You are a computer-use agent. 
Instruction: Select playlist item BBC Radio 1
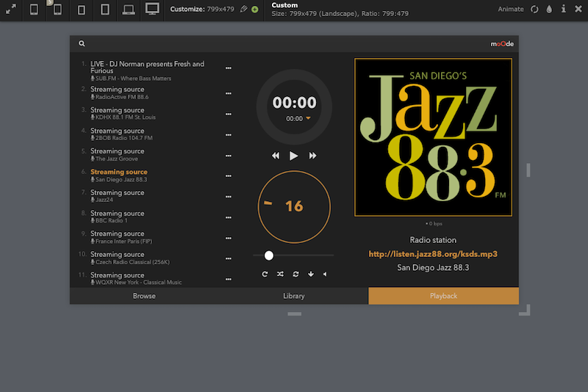coord(118,217)
